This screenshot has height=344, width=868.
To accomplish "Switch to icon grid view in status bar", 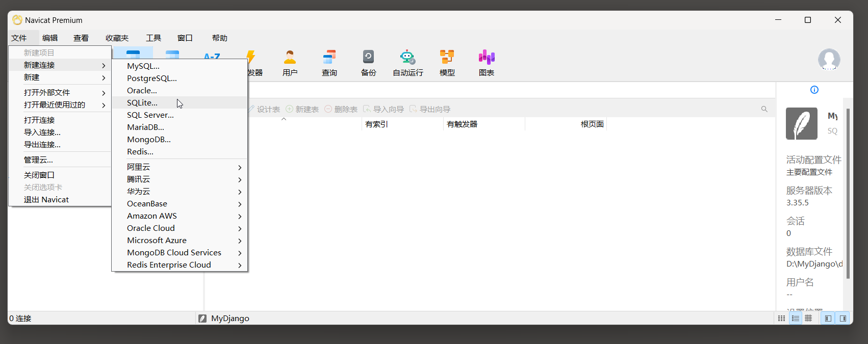I will [781, 319].
